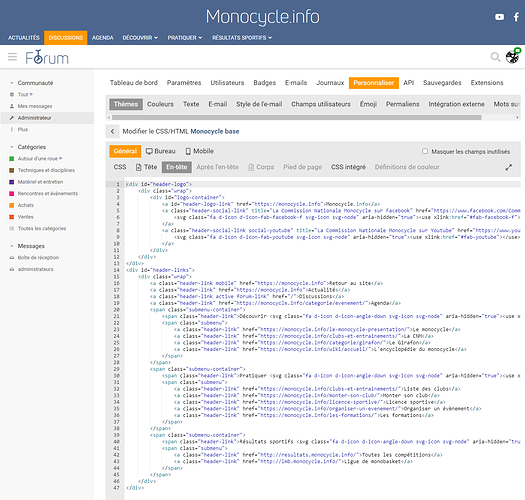Image resolution: width=525 pixels, height=500 pixels.
Task: Switch to the Mobile target
Action: pyautogui.click(x=200, y=151)
